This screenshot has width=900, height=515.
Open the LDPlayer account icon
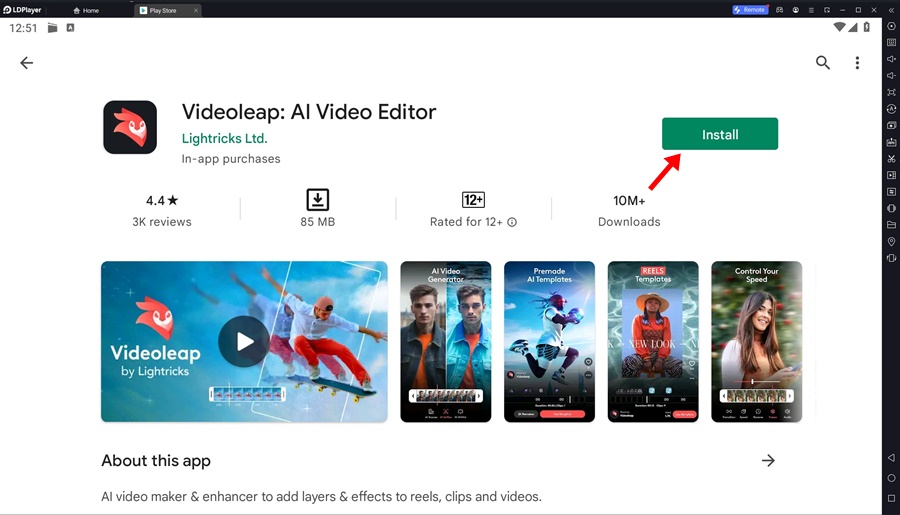tap(796, 10)
